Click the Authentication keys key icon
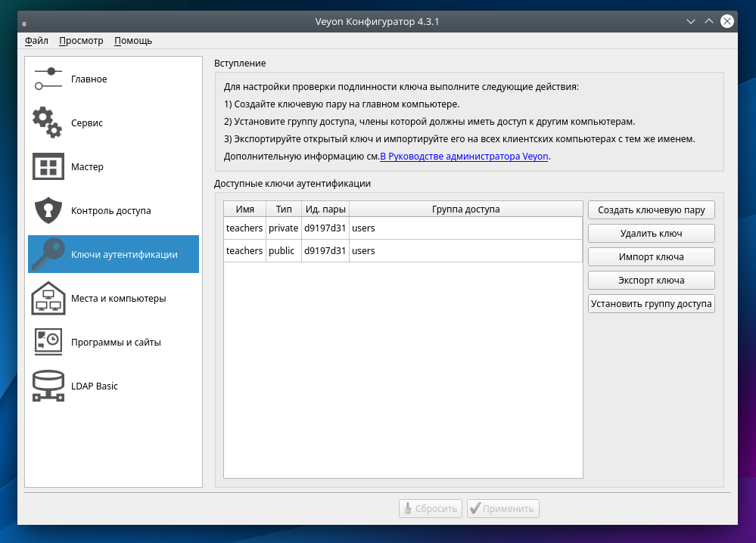This screenshot has height=543, width=756. pos(48,254)
